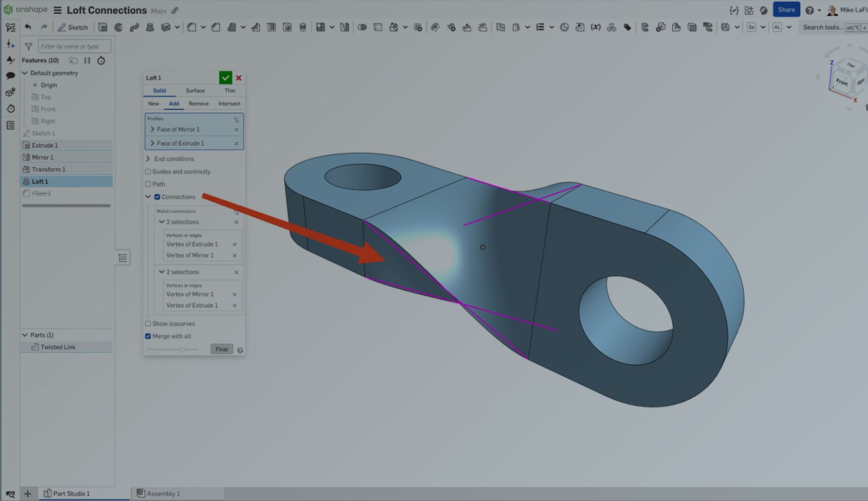The width and height of the screenshot is (868, 501).
Task: Open the Loft help question mark icon
Action: (x=240, y=350)
